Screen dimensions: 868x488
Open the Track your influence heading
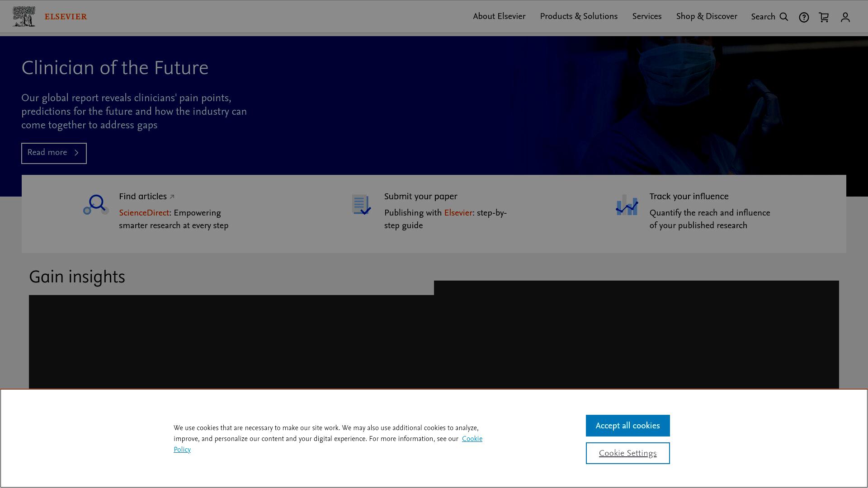tap(689, 197)
